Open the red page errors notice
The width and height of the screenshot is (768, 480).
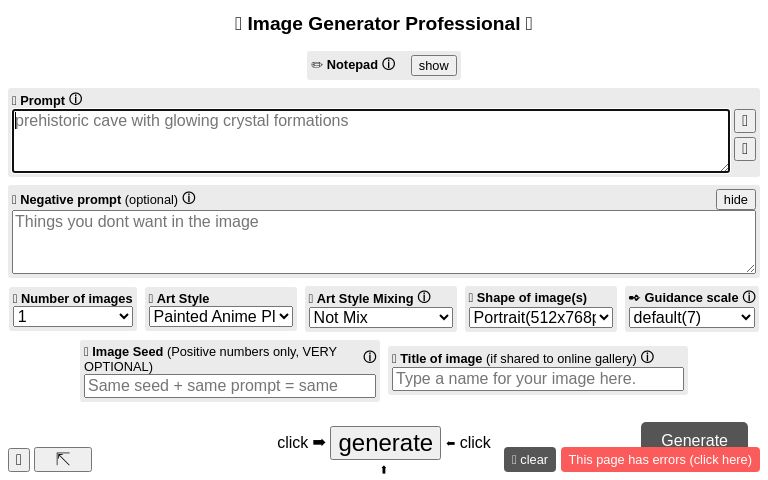click(660, 459)
